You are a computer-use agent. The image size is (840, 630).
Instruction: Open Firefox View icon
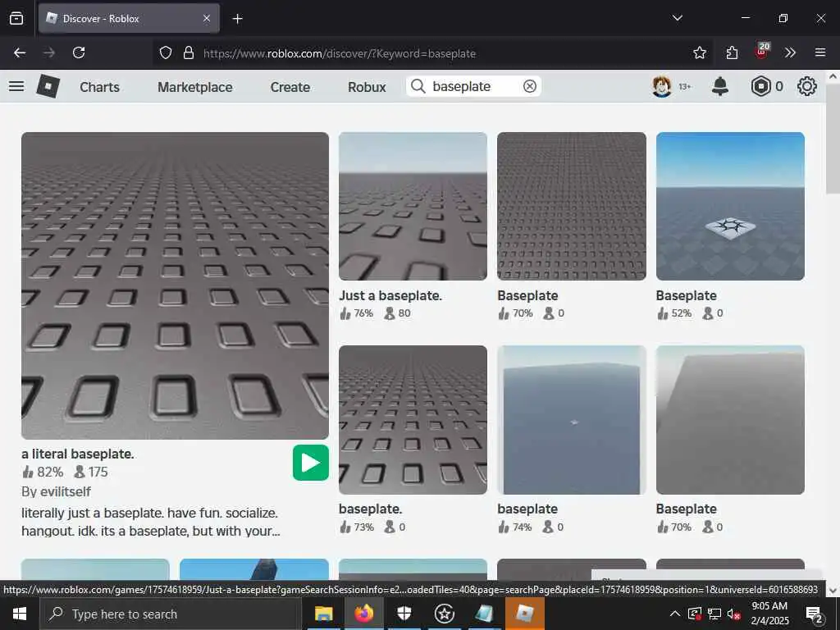point(16,18)
